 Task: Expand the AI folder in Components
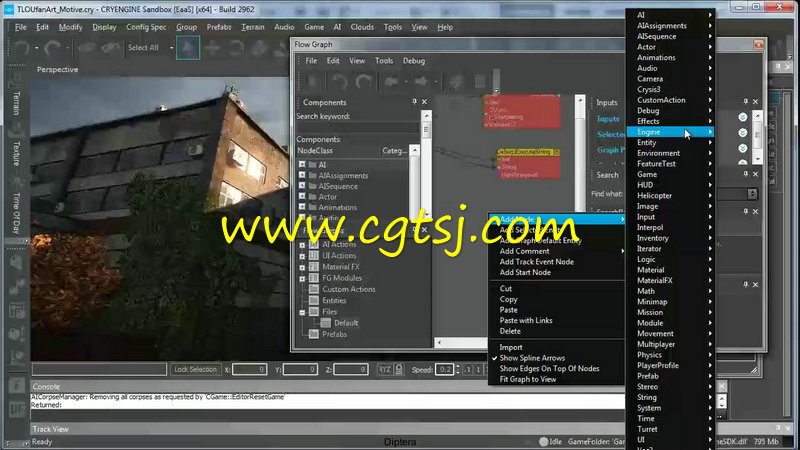point(302,164)
